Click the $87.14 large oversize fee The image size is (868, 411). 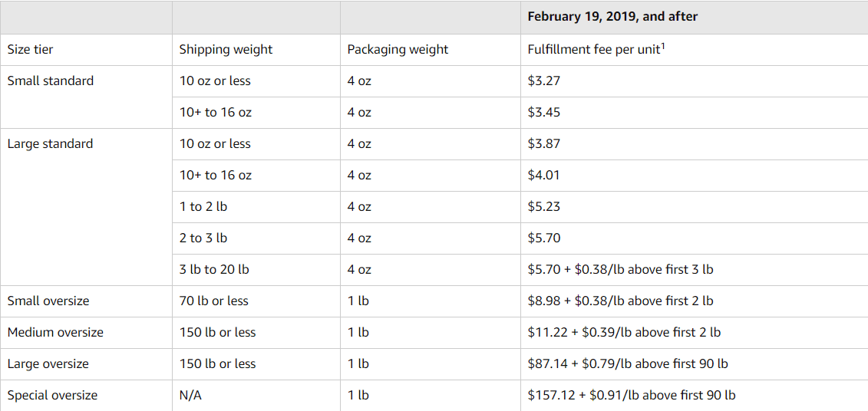628,363
